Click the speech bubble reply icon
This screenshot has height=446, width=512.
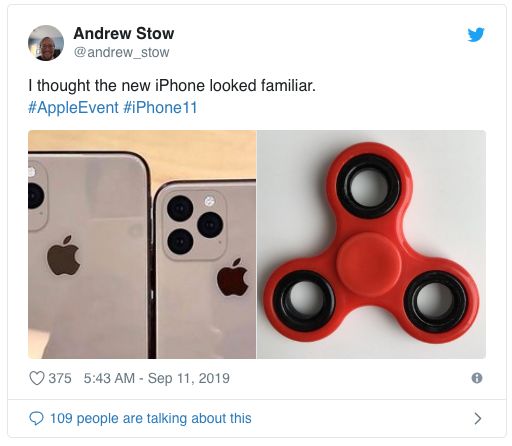click(x=36, y=418)
